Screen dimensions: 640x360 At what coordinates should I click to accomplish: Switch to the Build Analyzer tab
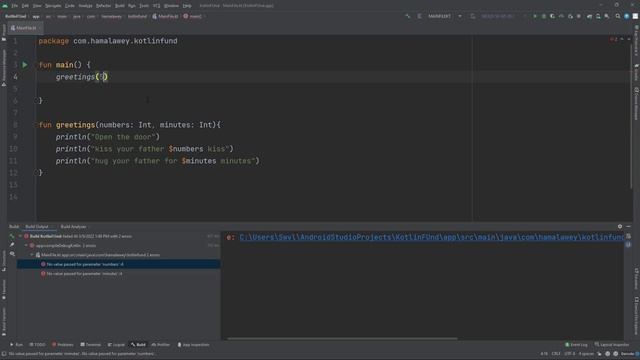(x=73, y=227)
